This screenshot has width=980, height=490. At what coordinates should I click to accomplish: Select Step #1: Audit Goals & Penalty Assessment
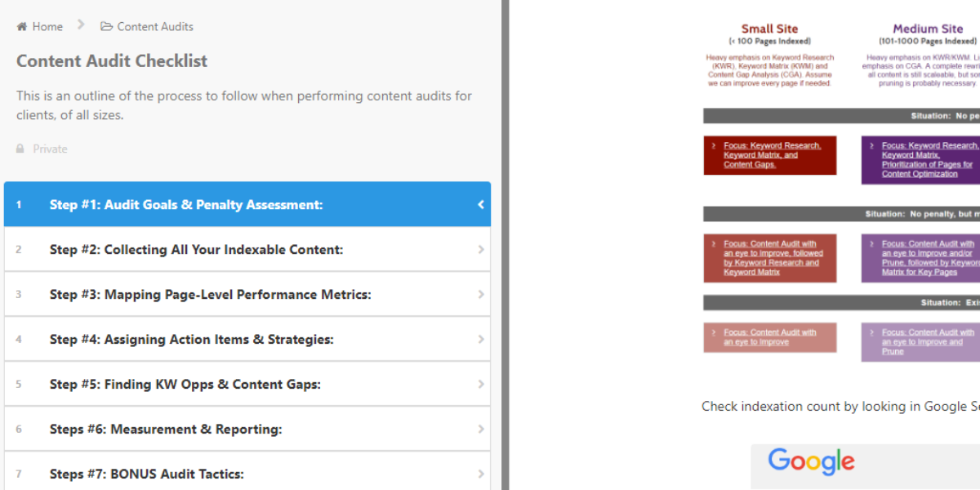186,205
